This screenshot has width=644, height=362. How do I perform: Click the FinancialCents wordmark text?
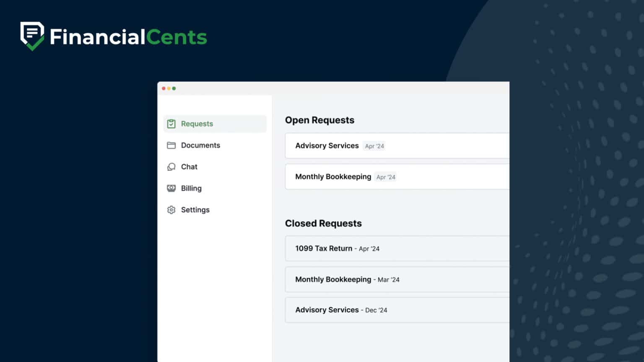tap(128, 37)
